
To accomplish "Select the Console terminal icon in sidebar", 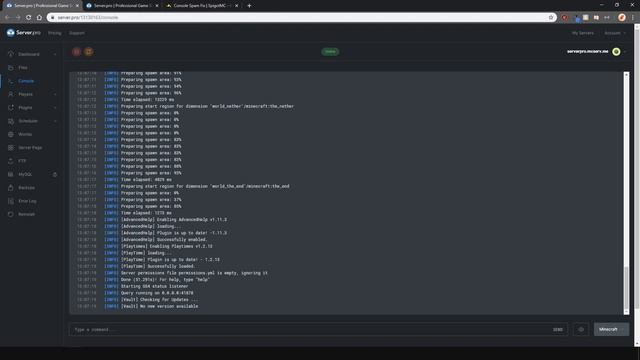I will 11,81.
